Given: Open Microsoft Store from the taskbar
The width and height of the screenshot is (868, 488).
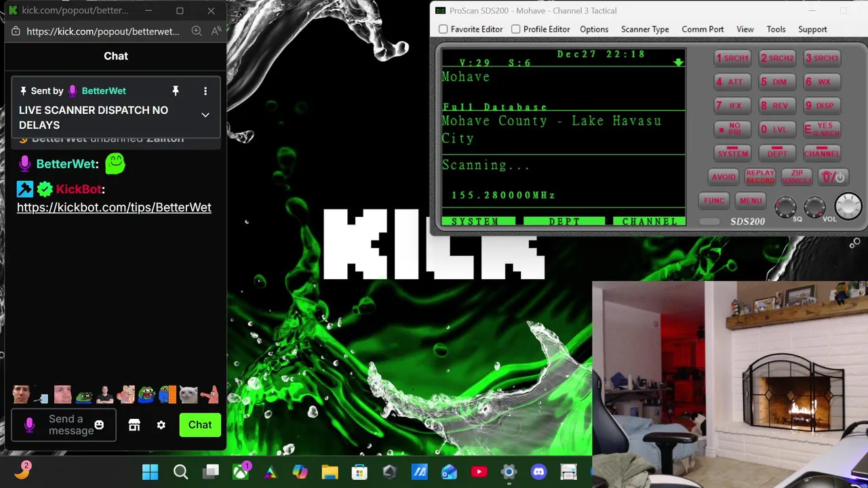Looking at the screenshot, I should pos(359,472).
